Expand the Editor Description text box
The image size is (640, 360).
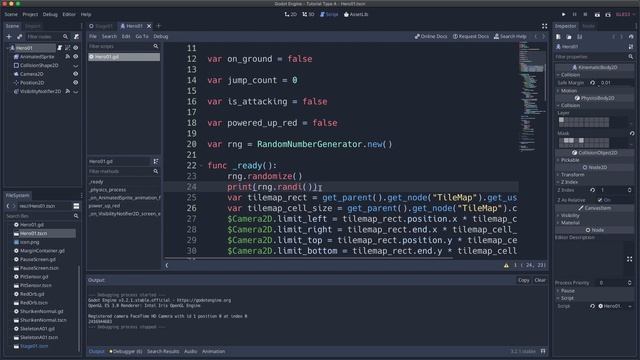[629, 259]
